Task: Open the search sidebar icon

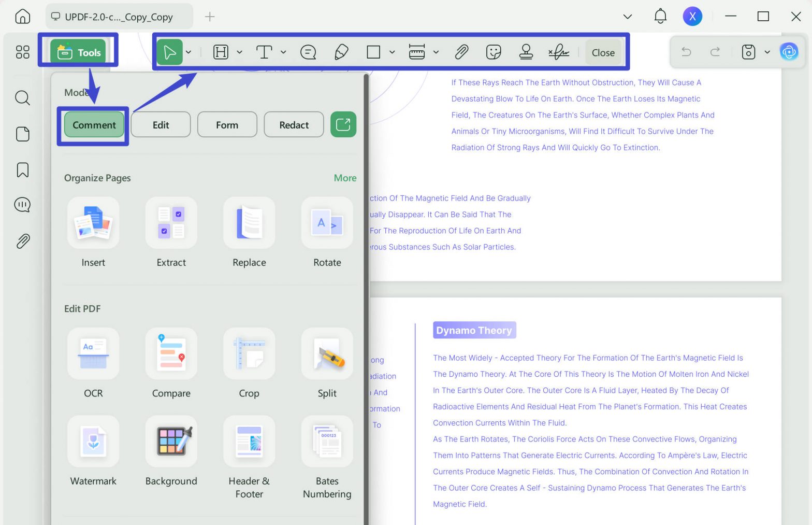Action: [22, 97]
